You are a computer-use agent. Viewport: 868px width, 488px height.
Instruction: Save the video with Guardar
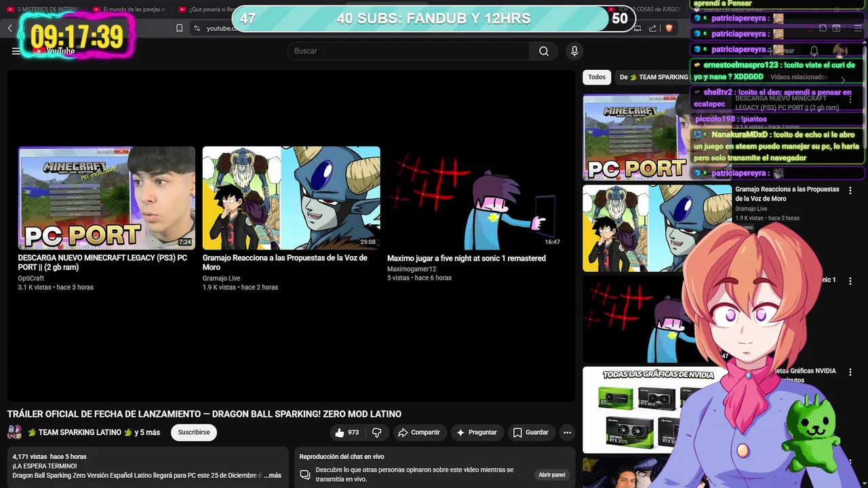[x=530, y=432]
